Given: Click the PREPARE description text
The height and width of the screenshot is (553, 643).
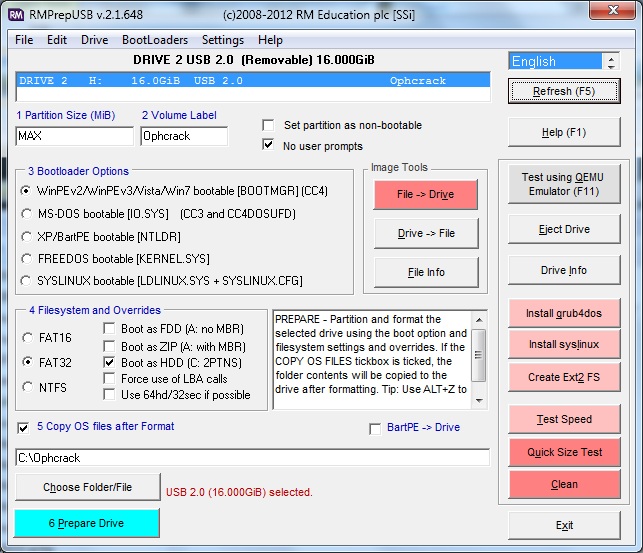Looking at the screenshot, I should tap(371, 354).
